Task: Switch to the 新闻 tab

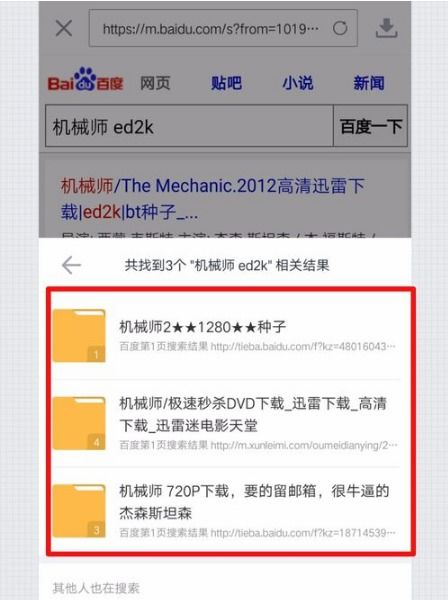Action: [369, 83]
